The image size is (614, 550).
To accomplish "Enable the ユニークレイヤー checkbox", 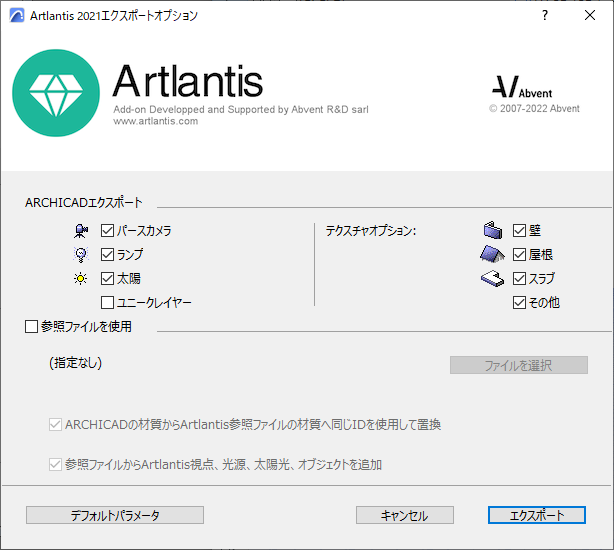I will coord(107,303).
